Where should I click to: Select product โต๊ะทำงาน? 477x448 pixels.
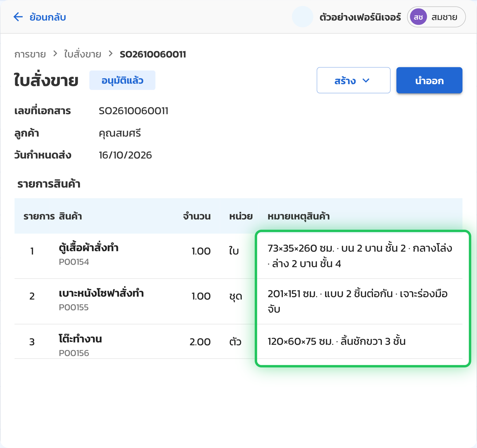pyautogui.click(x=80, y=339)
